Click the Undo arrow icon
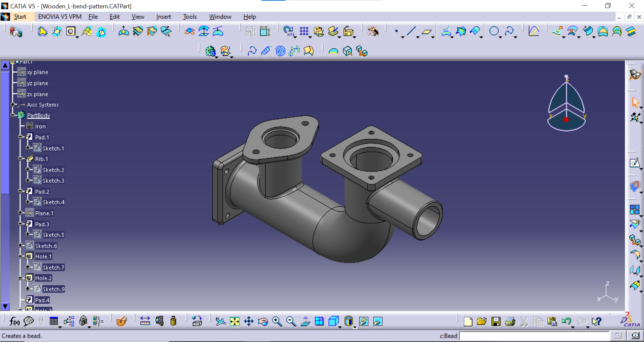Screen dimensions: 644x342 coord(566,322)
